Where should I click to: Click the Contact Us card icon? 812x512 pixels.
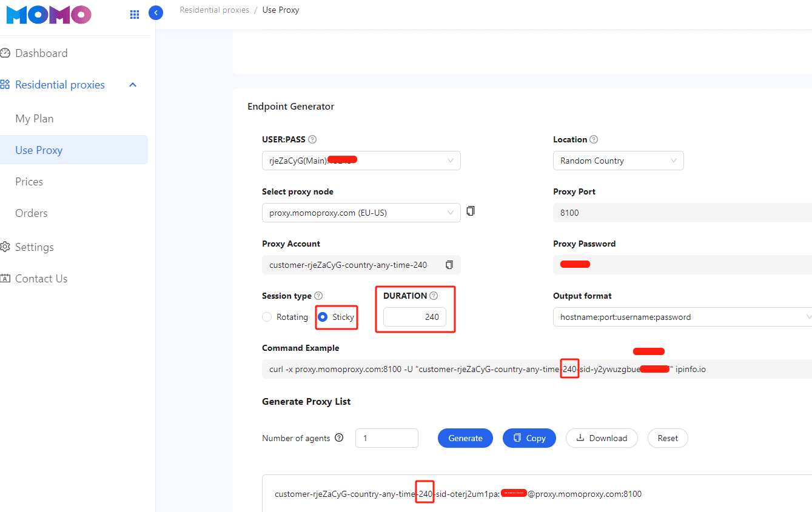click(5, 279)
